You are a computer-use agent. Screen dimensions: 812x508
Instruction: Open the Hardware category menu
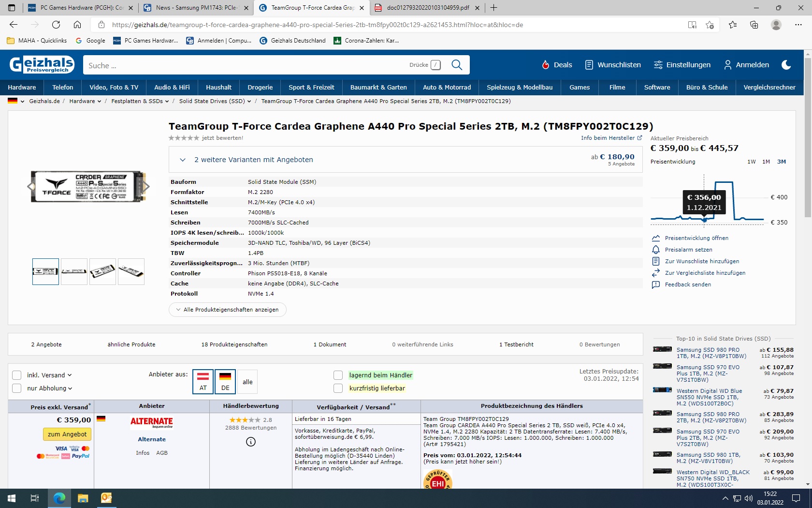tap(22, 88)
